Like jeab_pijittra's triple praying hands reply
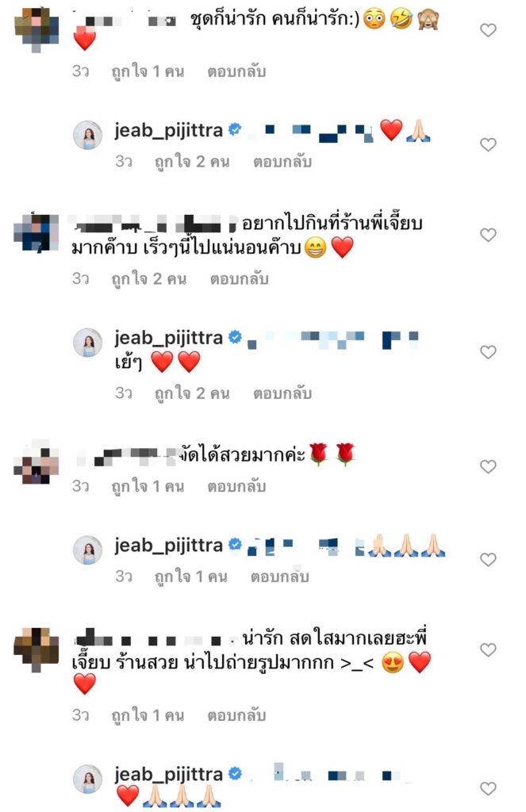 coord(488,559)
